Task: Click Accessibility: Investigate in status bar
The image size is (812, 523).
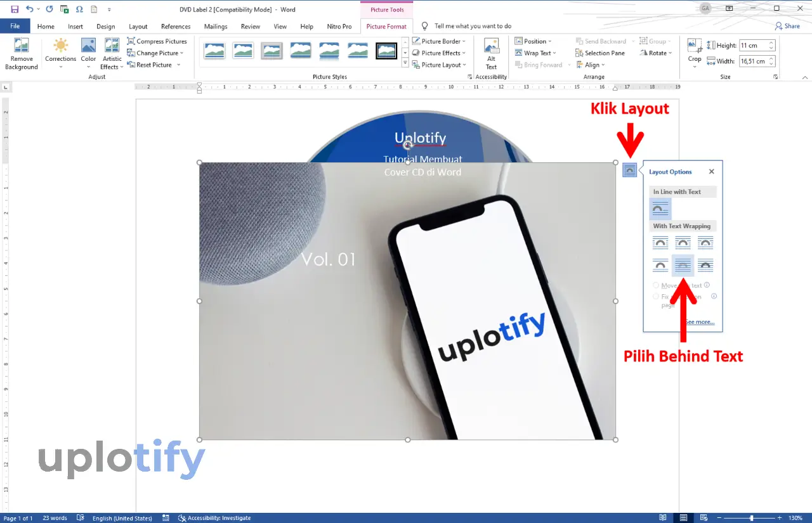Action: coord(214,518)
